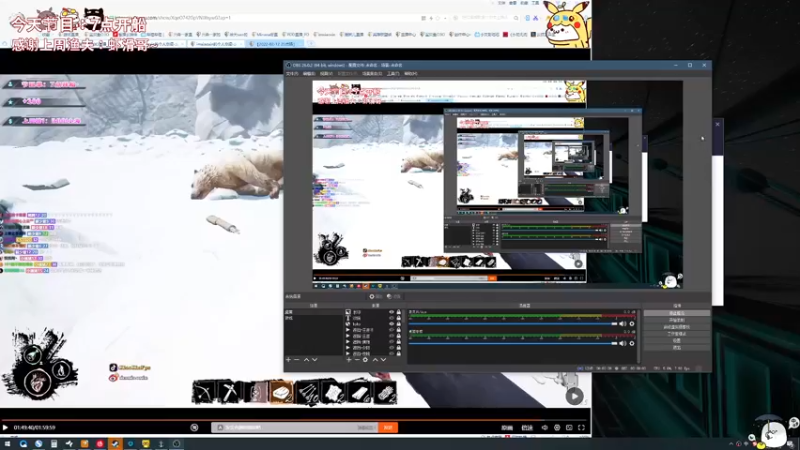Open the Tools menu in OBS
800x450 pixels.
393,73
